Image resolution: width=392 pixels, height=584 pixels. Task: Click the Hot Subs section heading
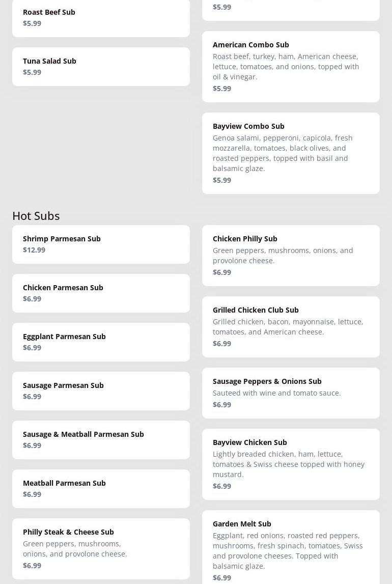36,215
